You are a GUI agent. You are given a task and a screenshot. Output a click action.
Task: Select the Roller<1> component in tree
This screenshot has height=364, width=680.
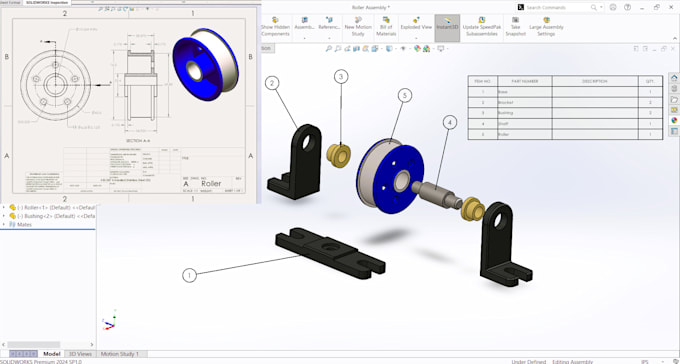click(x=52, y=207)
